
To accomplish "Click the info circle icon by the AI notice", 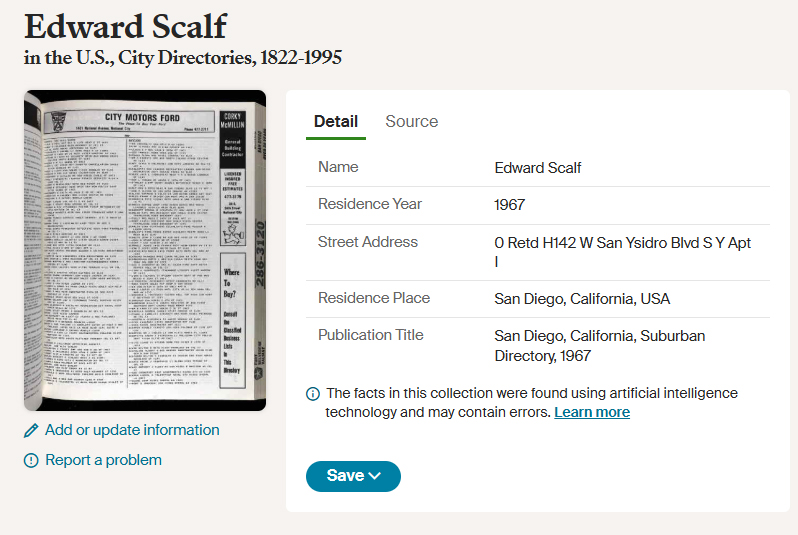I will coord(313,394).
